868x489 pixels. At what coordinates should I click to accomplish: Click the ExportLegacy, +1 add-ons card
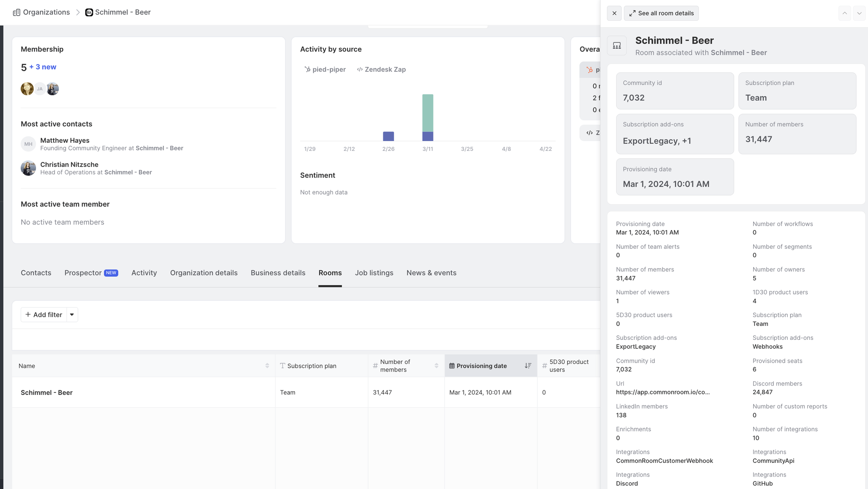pos(675,134)
